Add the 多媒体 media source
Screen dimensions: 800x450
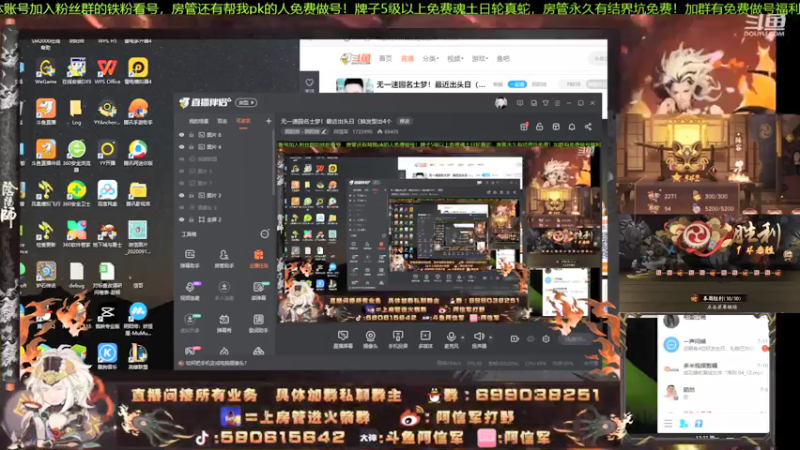tap(425, 339)
